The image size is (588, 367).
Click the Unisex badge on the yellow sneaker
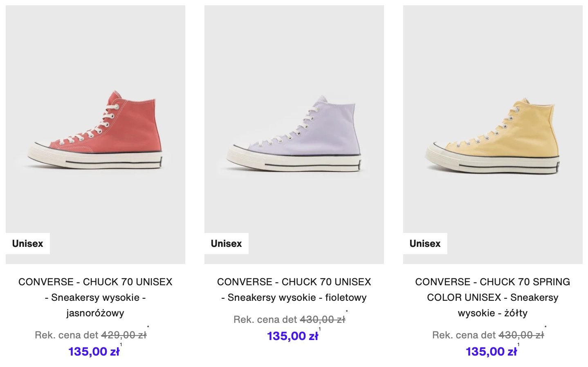(425, 244)
